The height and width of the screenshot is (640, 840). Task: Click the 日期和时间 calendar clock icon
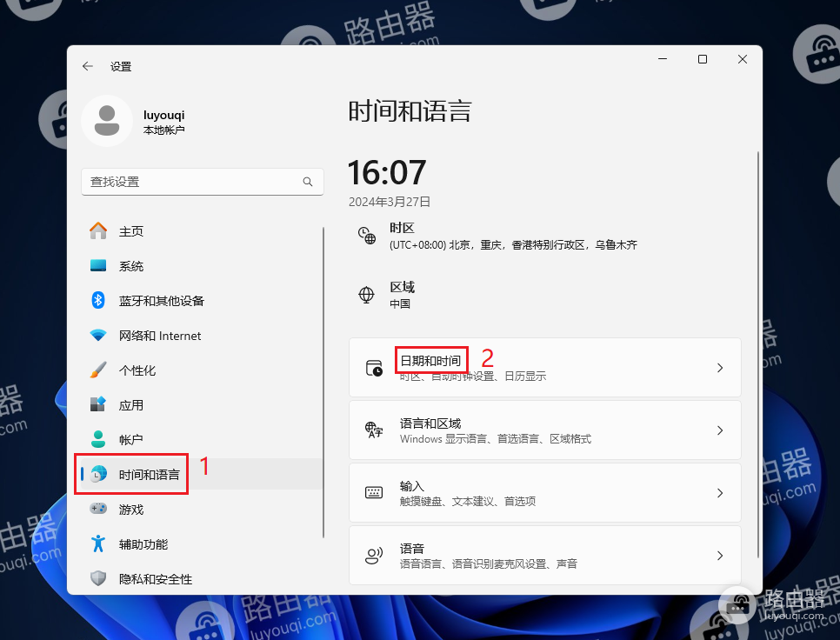(374, 368)
